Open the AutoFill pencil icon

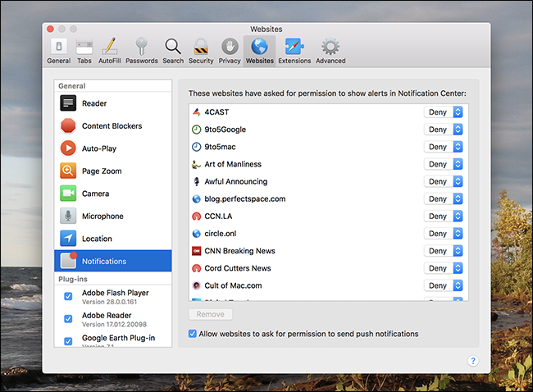click(x=110, y=46)
